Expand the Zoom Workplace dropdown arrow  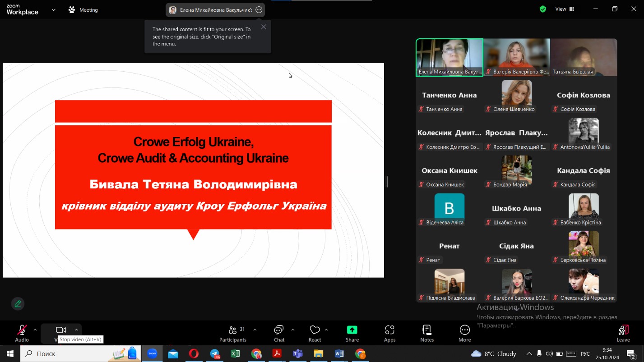54,10
